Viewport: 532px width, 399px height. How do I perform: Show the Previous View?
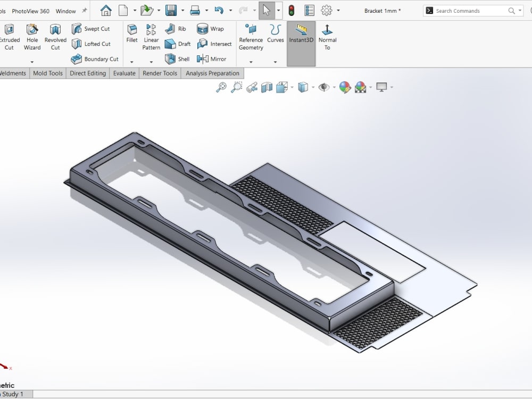coord(252,88)
